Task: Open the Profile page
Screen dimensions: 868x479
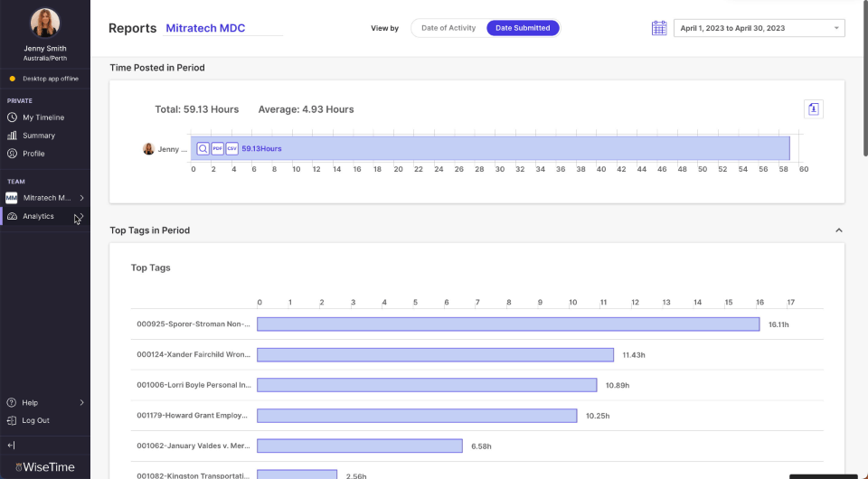Action: click(33, 154)
